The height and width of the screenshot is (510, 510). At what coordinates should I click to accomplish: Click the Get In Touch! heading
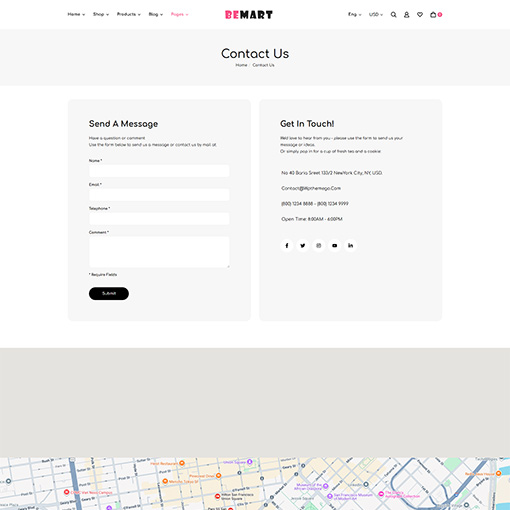(x=307, y=124)
